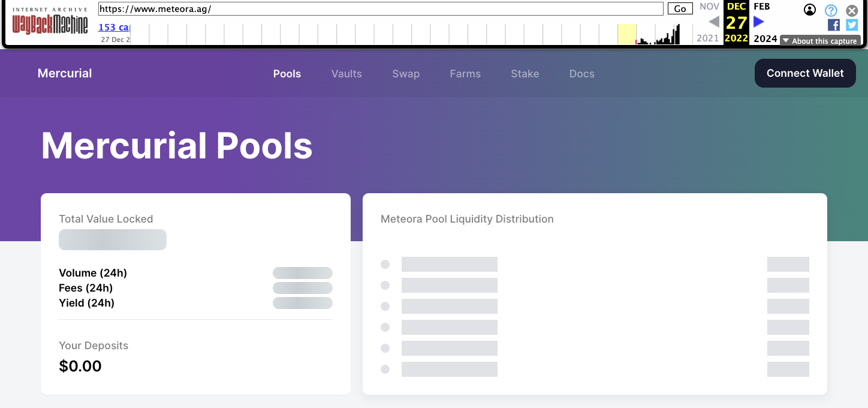Viewport: 868px width, 408px height.
Task: Open the Wayback help question-mark icon
Action: coord(831,10)
